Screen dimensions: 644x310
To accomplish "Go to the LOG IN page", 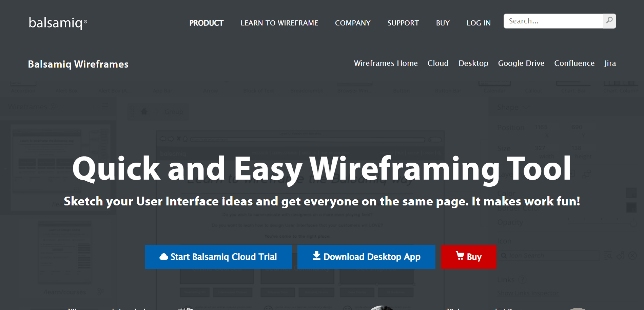I will point(479,23).
